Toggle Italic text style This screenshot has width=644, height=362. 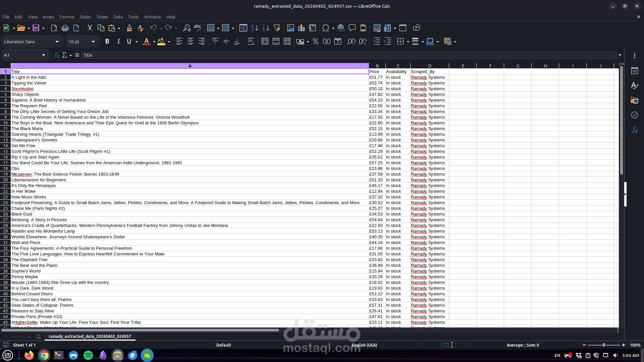[x=118, y=42]
